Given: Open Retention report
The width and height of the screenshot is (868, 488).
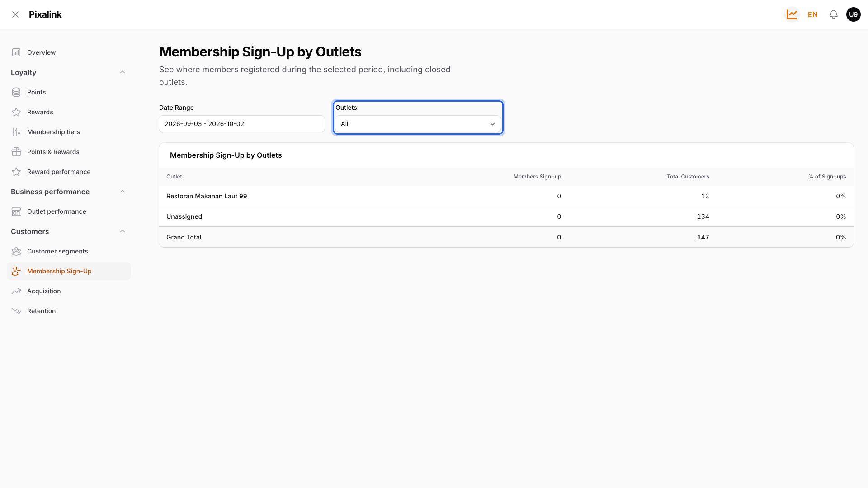Looking at the screenshot, I should 69,311.
